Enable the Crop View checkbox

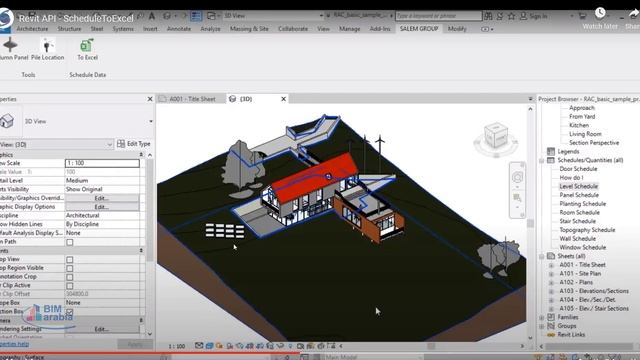point(70,260)
